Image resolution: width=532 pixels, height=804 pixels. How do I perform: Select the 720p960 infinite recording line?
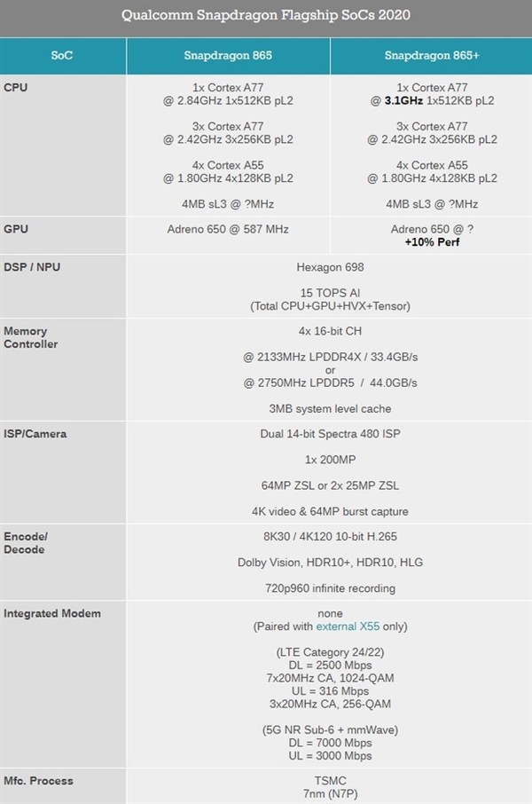tap(330, 587)
